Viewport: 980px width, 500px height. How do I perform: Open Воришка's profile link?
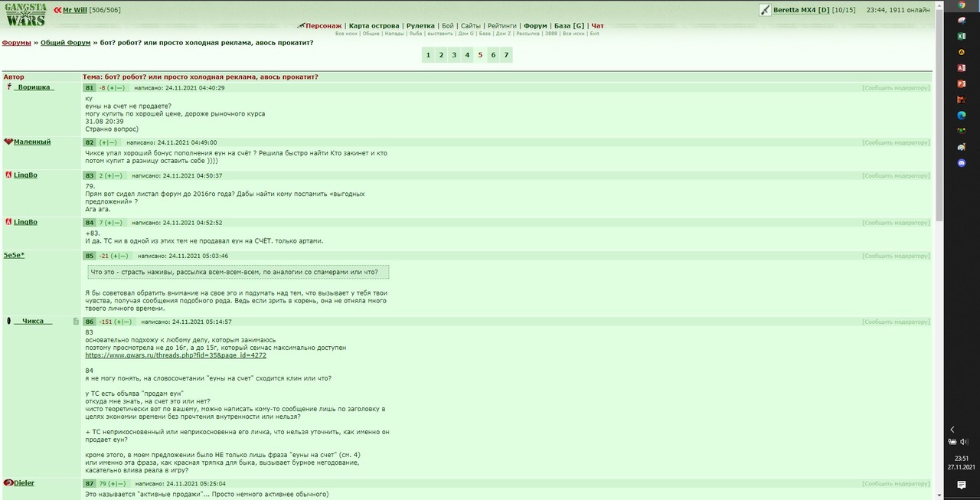(x=34, y=87)
